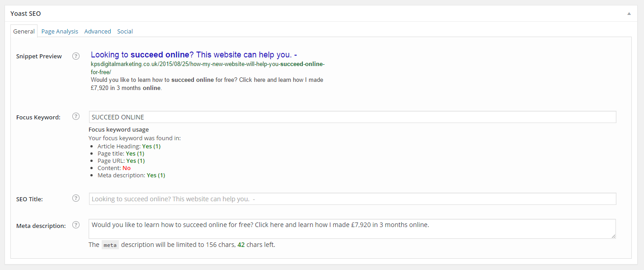This screenshot has width=644, height=270.
Task: Show help for Meta description
Action: (76, 225)
